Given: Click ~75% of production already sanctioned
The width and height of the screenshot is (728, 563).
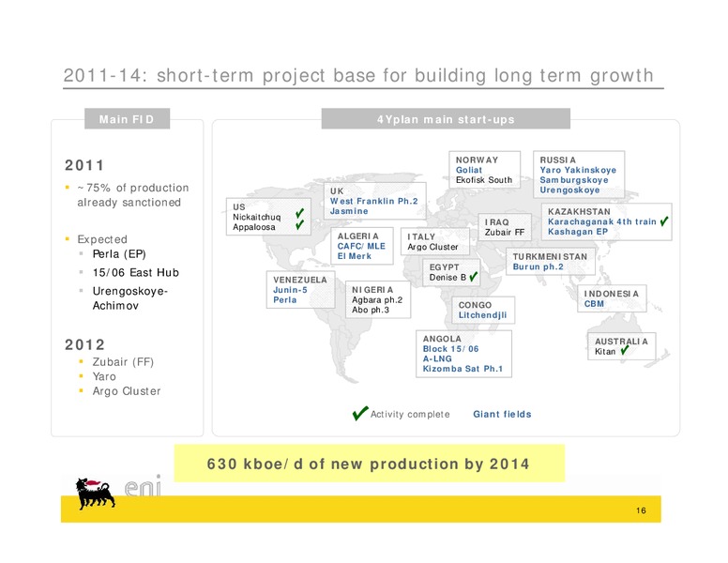Looking at the screenshot, I should (x=133, y=195).
